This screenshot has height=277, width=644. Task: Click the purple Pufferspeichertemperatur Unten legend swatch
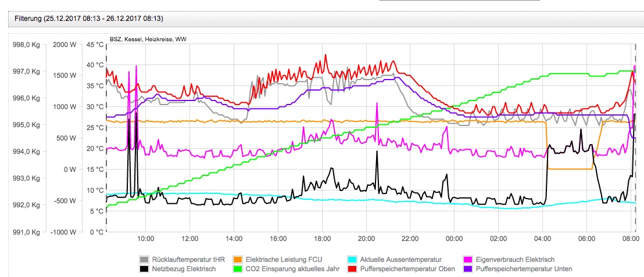pyautogui.click(x=467, y=269)
